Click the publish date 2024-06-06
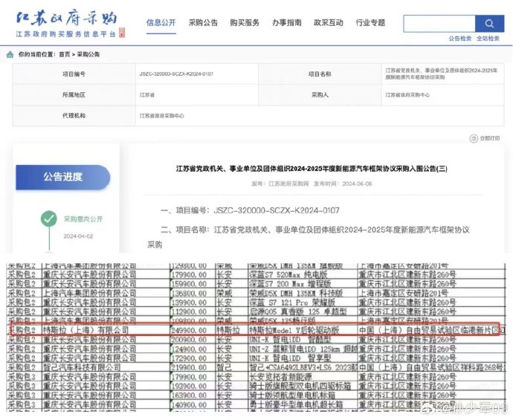This screenshot has height=420, width=513. click(357, 184)
